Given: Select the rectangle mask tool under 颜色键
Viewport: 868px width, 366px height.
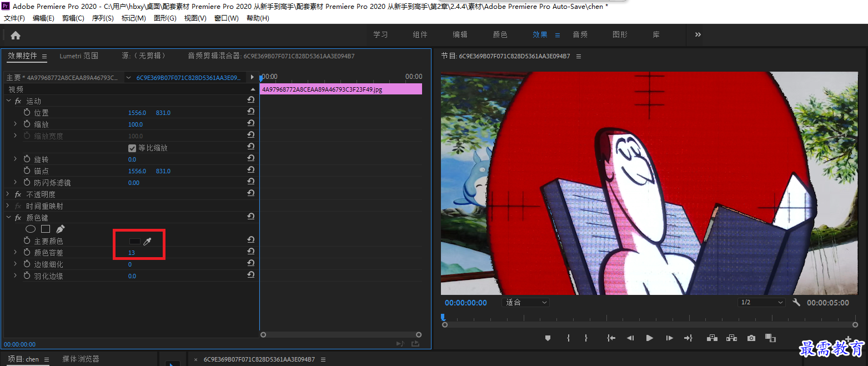Looking at the screenshot, I should [x=46, y=229].
